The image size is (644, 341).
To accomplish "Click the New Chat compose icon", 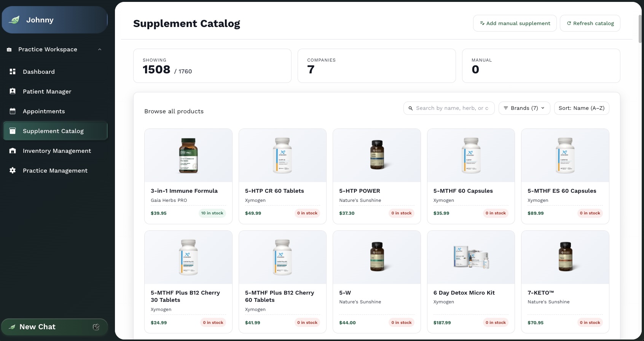I will (96, 327).
